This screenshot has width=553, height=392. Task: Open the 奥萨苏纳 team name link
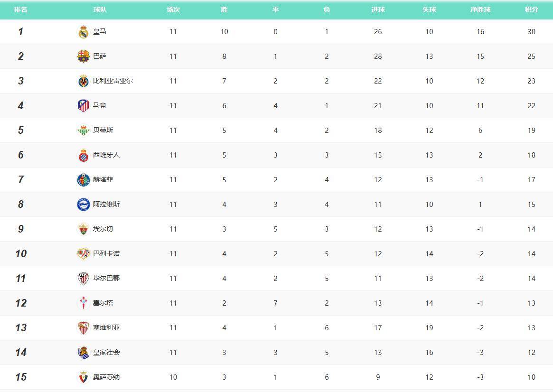pyautogui.click(x=106, y=377)
